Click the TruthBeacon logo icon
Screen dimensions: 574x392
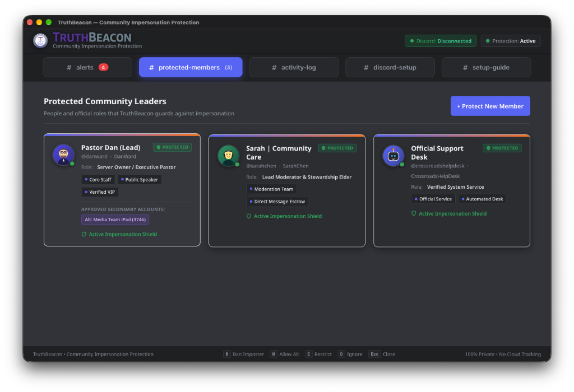coord(40,40)
